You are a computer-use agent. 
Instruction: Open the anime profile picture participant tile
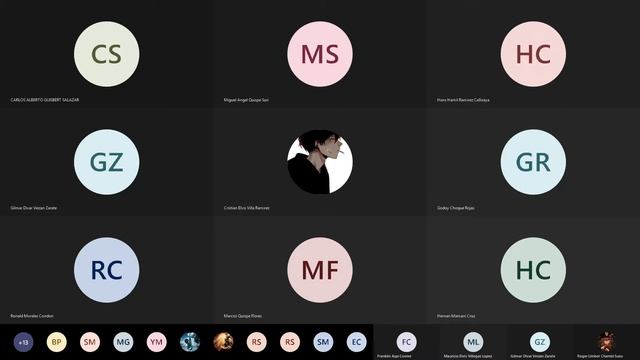(x=320, y=162)
